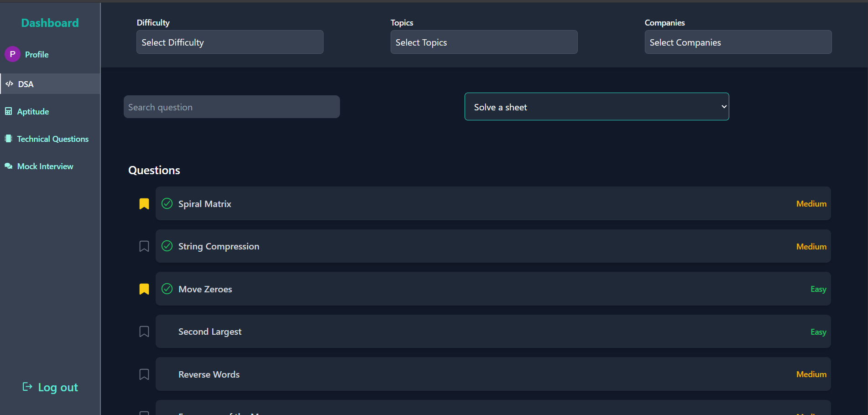Click the solved checkmark beside Move Zeroes
868x415 pixels.
[167, 289]
